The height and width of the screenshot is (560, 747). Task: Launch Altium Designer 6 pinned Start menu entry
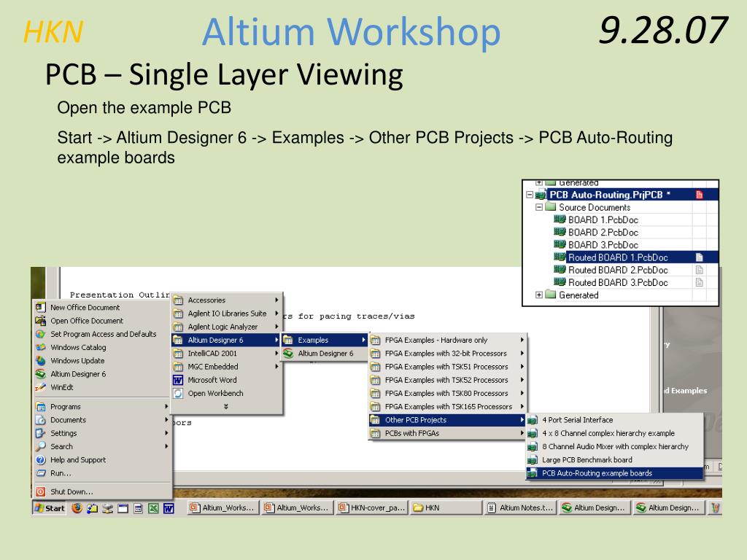click(102, 374)
